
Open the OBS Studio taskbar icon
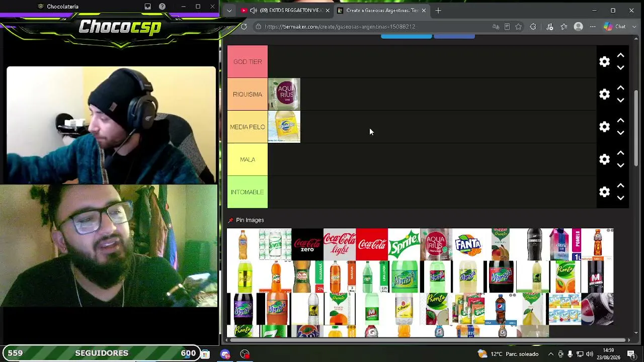click(245, 354)
